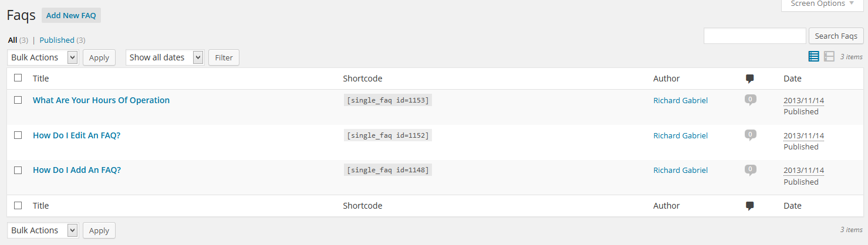Image resolution: width=868 pixels, height=245 pixels.
Task: Open comment bubble for Hours Of Operation FAQ
Action: [749, 100]
